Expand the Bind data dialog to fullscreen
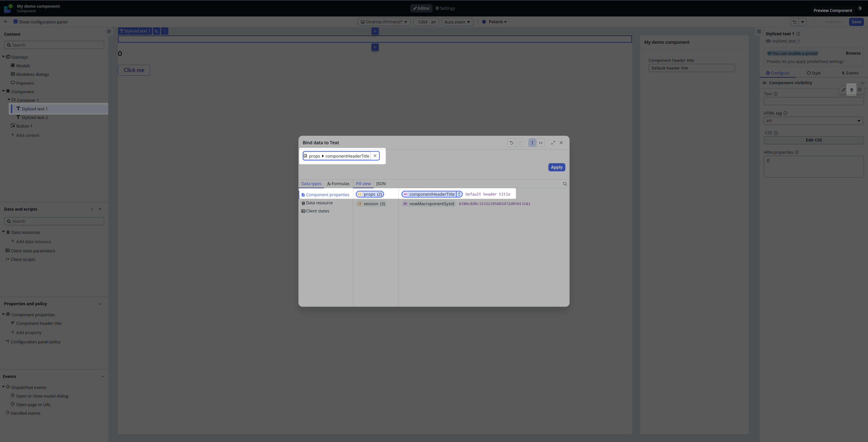 (x=553, y=143)
